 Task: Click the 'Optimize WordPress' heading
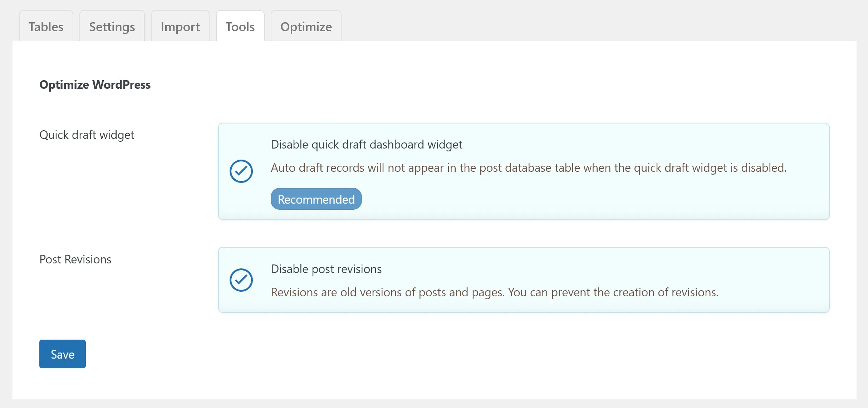[x=95, y=85]
